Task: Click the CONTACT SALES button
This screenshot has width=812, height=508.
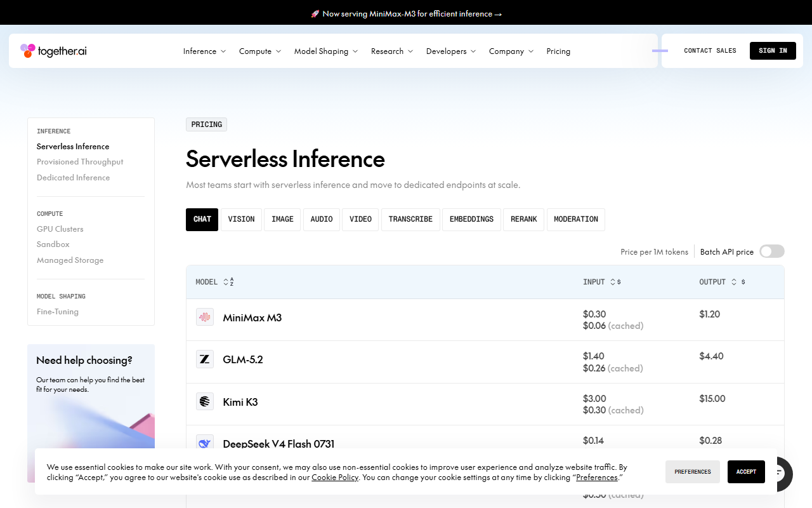Action: pos(710,51)
